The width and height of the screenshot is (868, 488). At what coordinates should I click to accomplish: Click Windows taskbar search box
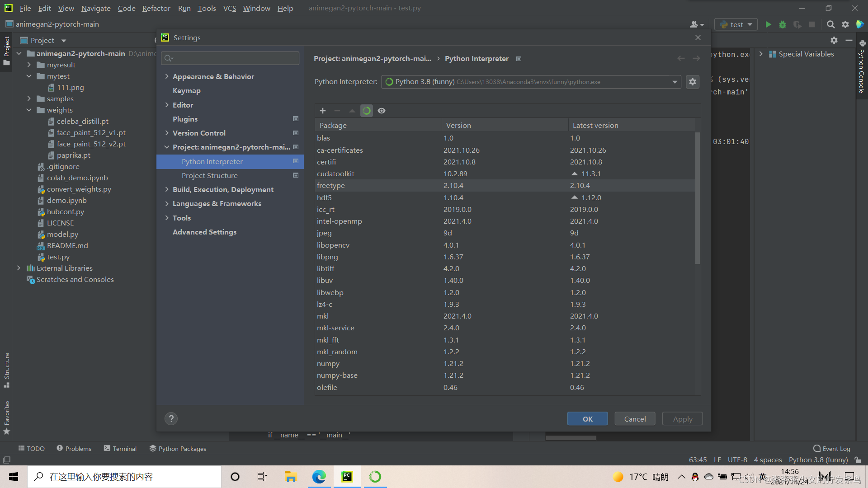(x=124, y=477)
